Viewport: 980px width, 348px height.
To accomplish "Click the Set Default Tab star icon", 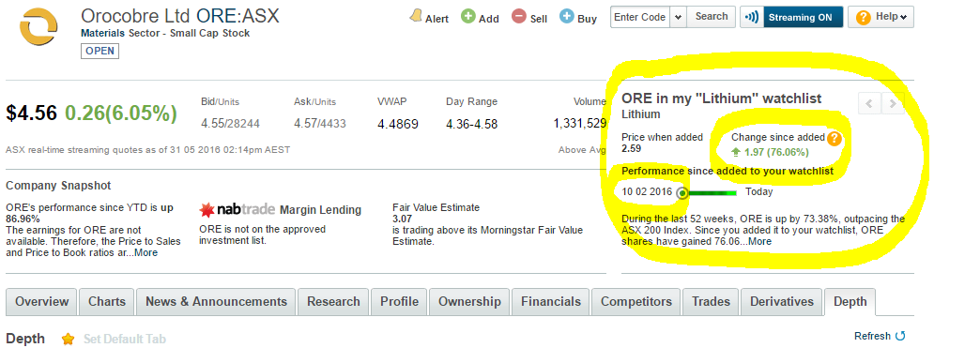I will [69, 340].
